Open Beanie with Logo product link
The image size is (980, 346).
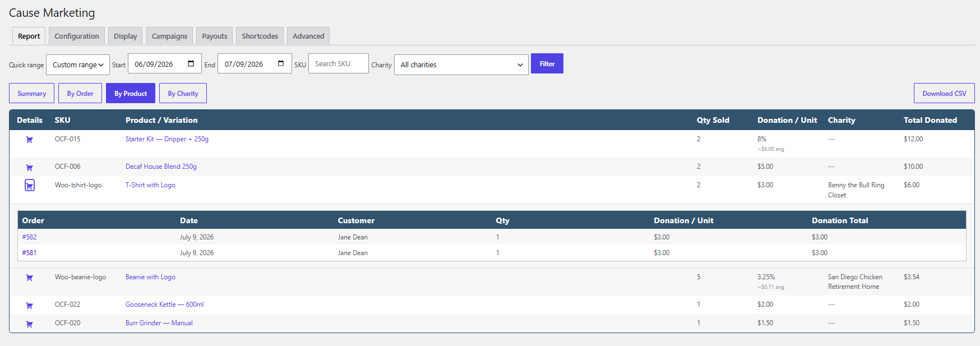point(150,277)
